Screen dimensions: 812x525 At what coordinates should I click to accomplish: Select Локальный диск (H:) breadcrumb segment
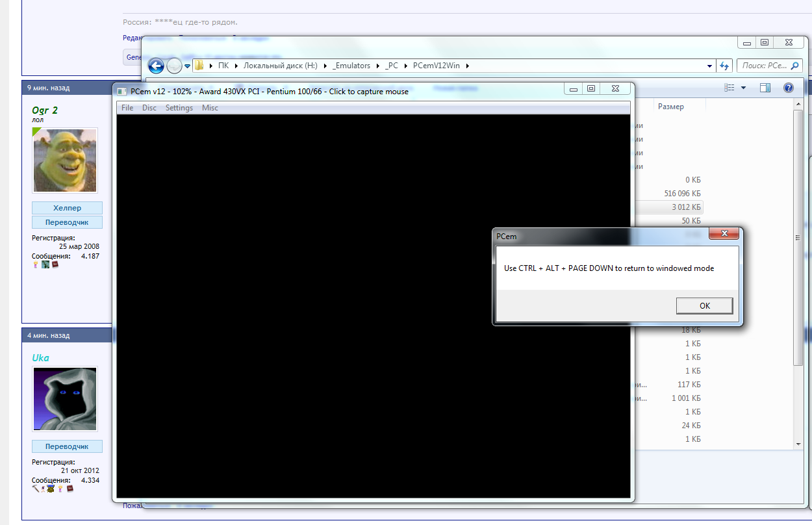pyautogui.click(x=281, y=66)
